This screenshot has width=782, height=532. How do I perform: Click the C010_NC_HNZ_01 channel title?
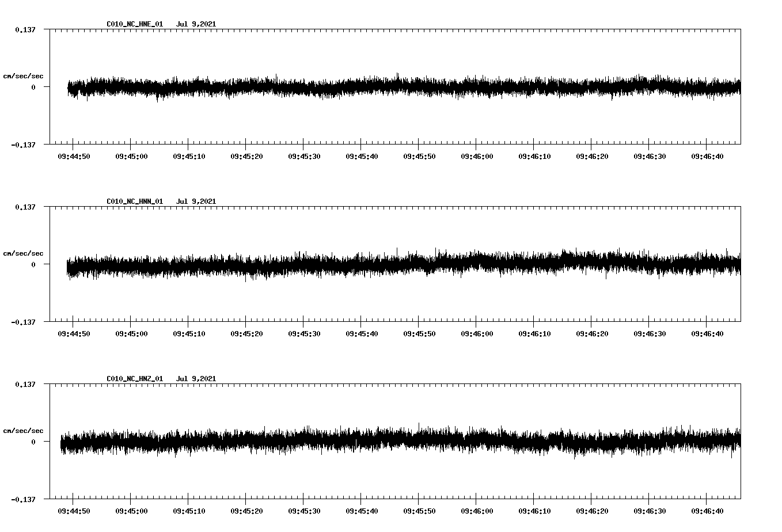134,378
